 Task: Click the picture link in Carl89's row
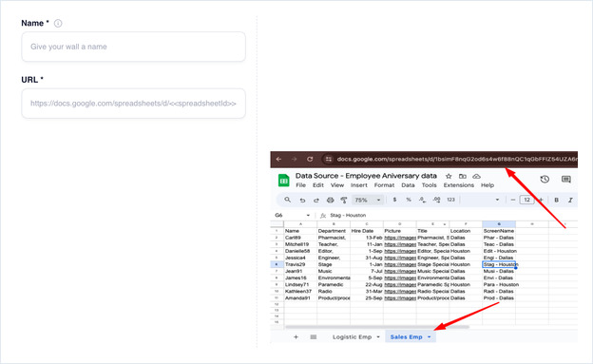click(x=400, y=238)
